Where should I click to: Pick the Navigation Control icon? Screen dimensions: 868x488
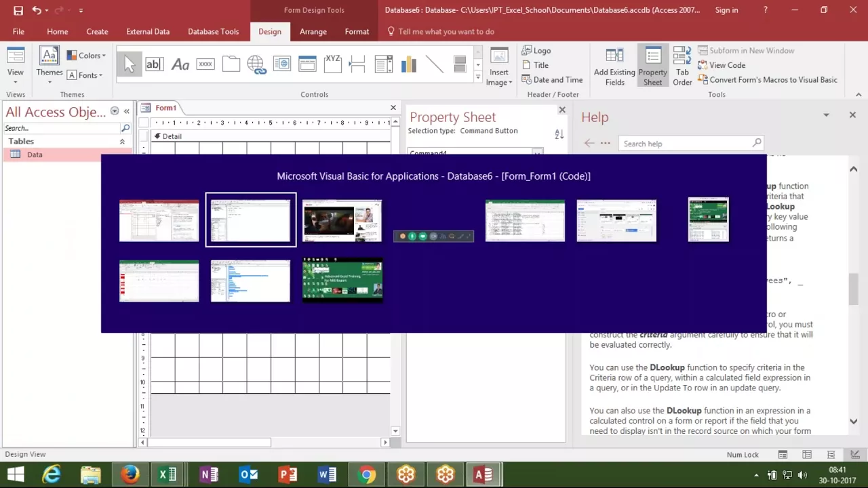(307, 64)
